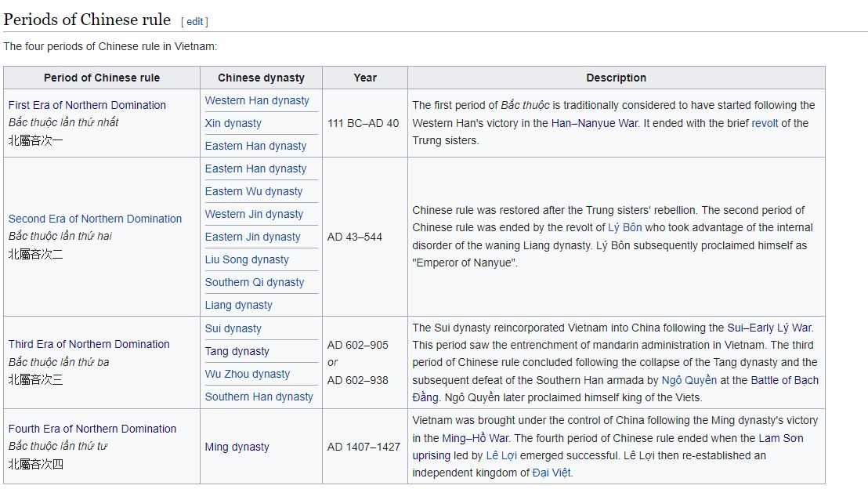Image resolution: width=868 pixels, height=500 pixels.
Task: Open Fourth Era of Northern Domination link
Action: click(x=92, y=429)
